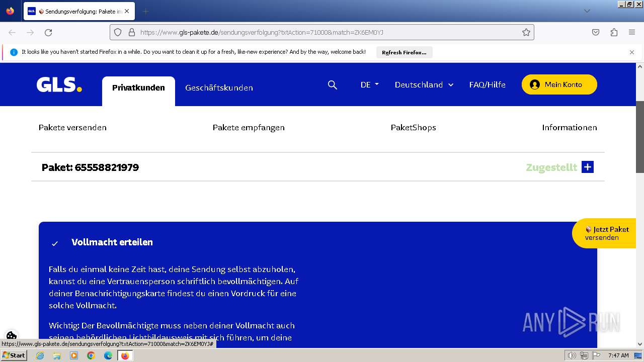Screen dimensions: 644x362
Task: Open the cookie settings icon
Action: pyautogui.click(x=12, y=335)
